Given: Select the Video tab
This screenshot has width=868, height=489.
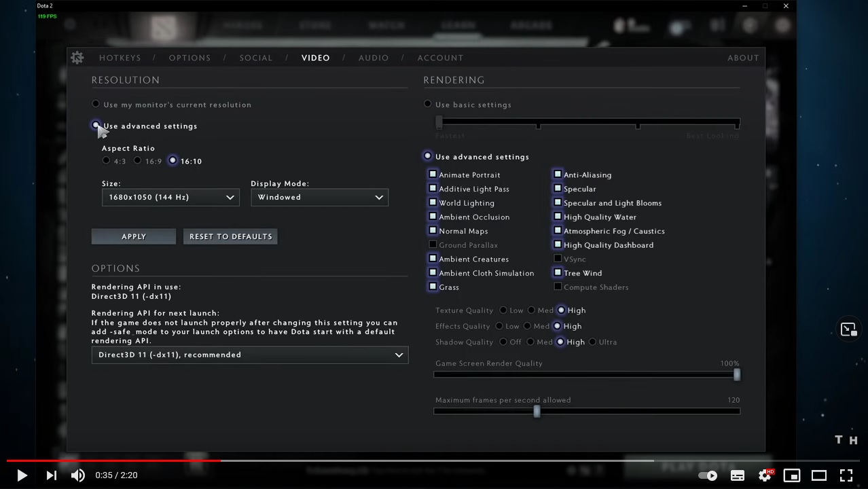Looking at the screenshot, I should point(316,58).
